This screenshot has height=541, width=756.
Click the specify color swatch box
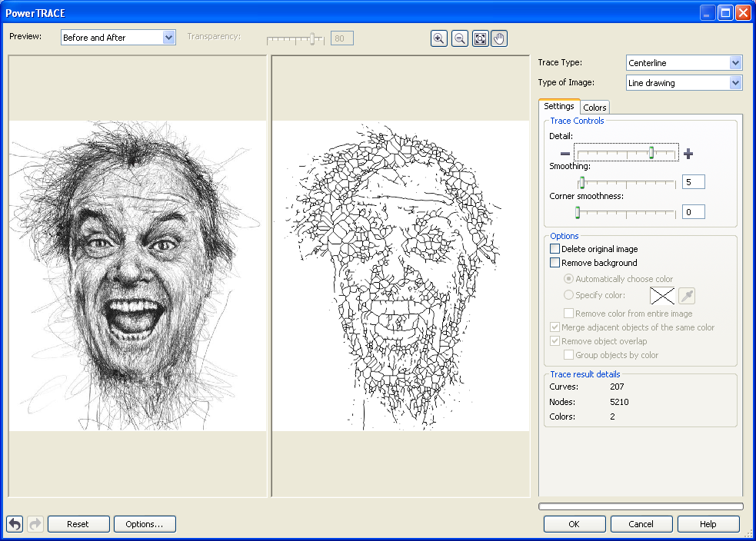(662, 296)
